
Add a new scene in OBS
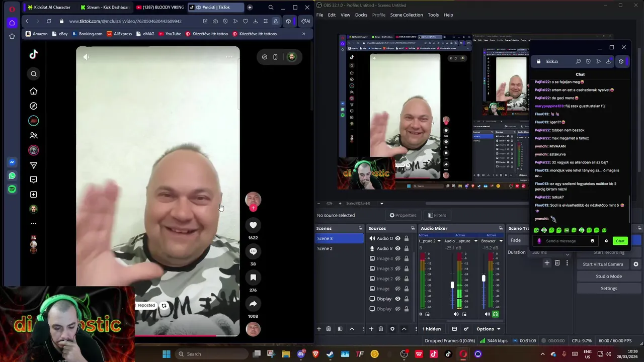pyautogui.click(x=318, y=329)
